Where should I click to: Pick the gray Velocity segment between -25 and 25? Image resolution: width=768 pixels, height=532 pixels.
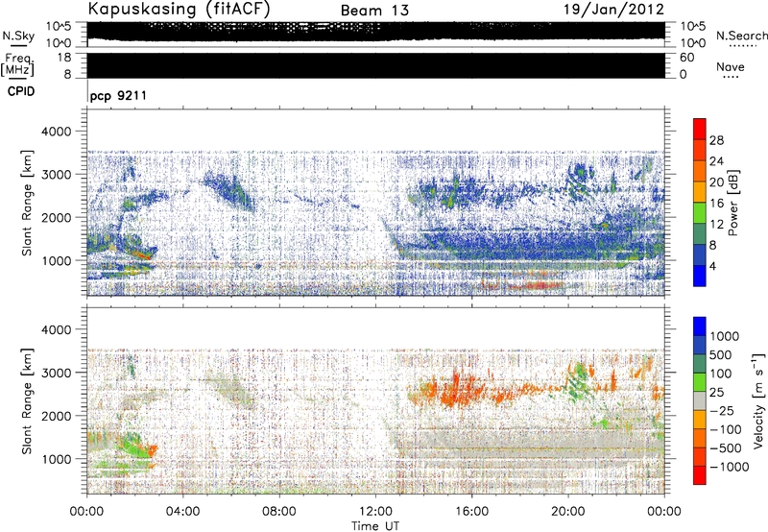(x=700, y=400)
